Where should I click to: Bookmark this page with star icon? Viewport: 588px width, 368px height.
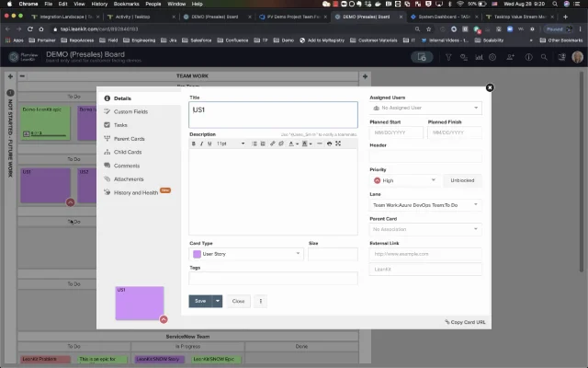[429, 29]
